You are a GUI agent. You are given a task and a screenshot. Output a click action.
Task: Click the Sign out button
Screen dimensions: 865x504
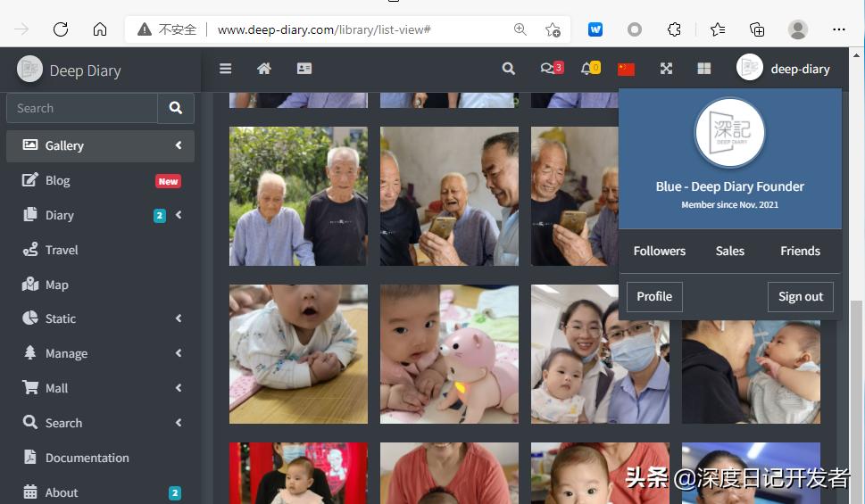[x=801, y=297]
